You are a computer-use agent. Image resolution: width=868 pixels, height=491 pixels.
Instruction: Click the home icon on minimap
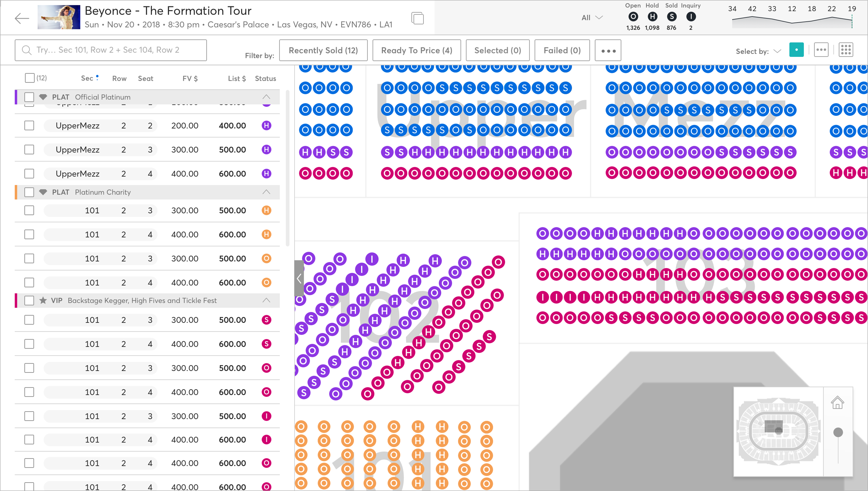coord(837,403)
